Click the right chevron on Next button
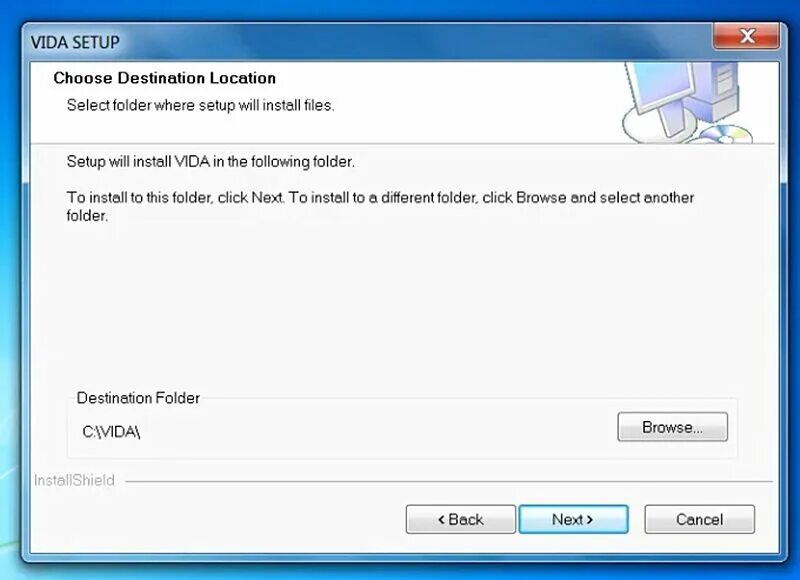Screen dimensions: 800x580 tap(590, 520)
